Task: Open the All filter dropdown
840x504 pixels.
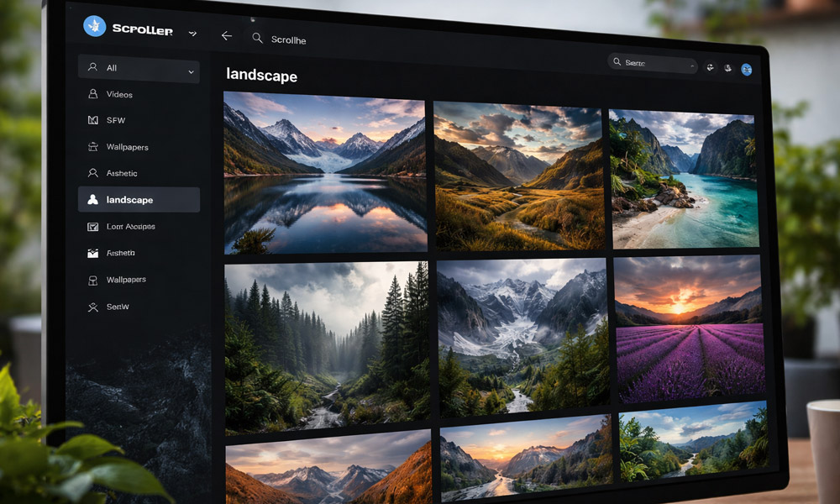Action: click(139, 69)
